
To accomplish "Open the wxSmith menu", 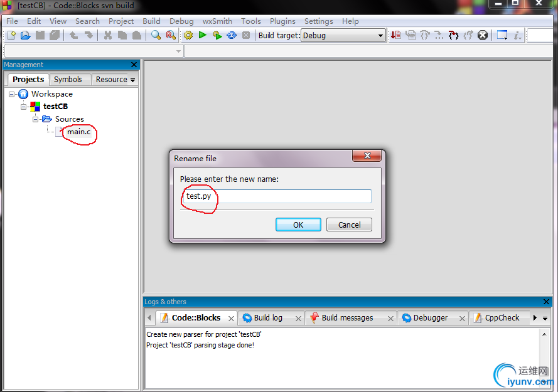I will 217,21.
